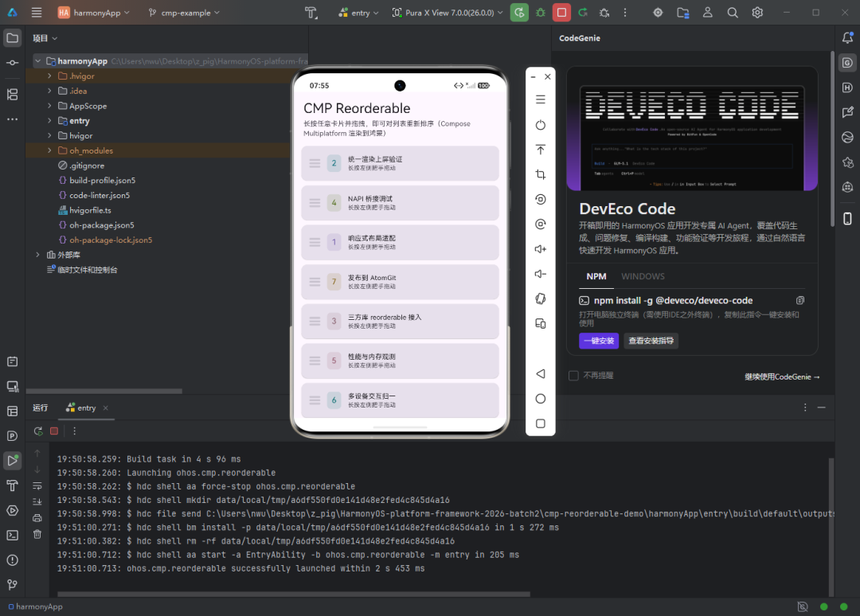Click the build hammer icon in toolbar

point(311,12)
